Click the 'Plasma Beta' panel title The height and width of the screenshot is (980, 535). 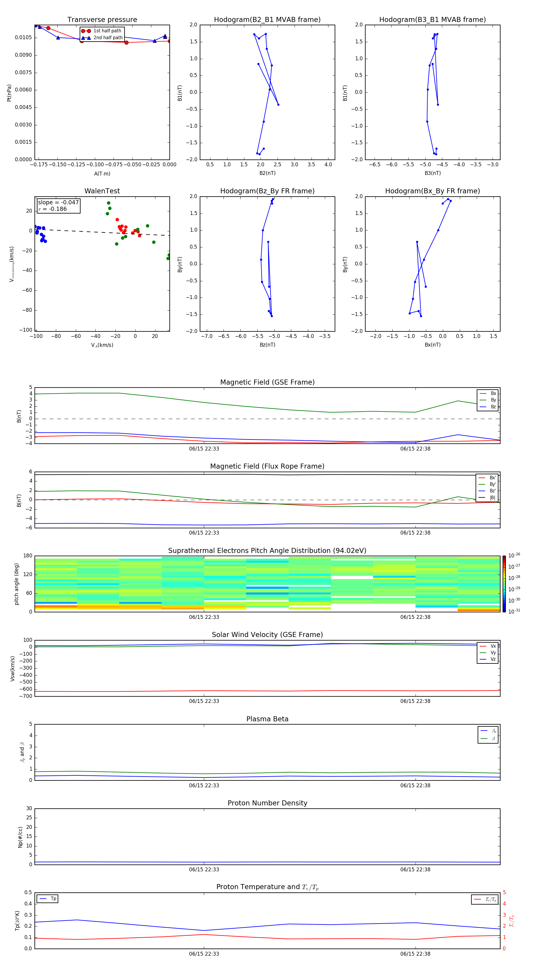[x=267, y=719]
